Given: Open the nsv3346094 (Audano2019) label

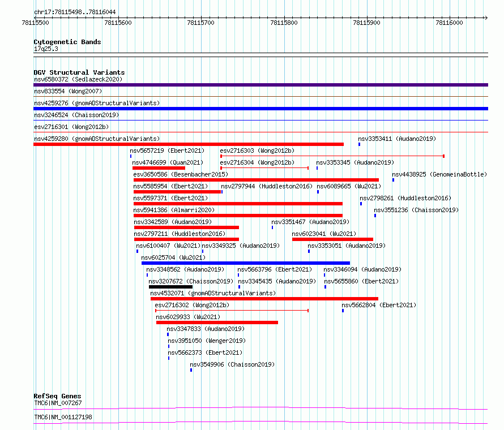Looking at the screenshot, I should pos(362,269).
